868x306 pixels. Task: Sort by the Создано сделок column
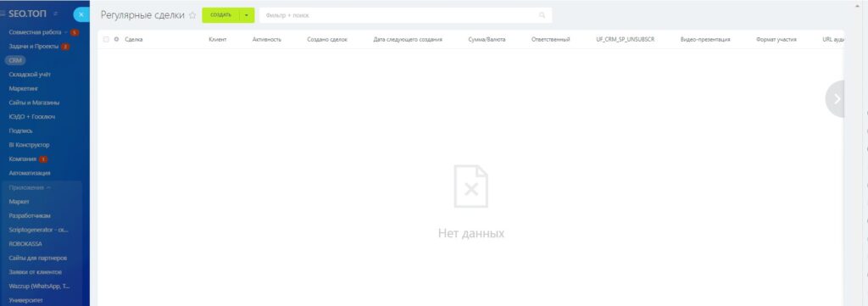[327, 39]
